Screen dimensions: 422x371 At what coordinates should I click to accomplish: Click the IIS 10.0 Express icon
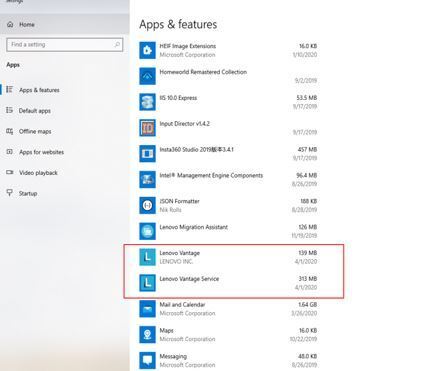point(147,102)
